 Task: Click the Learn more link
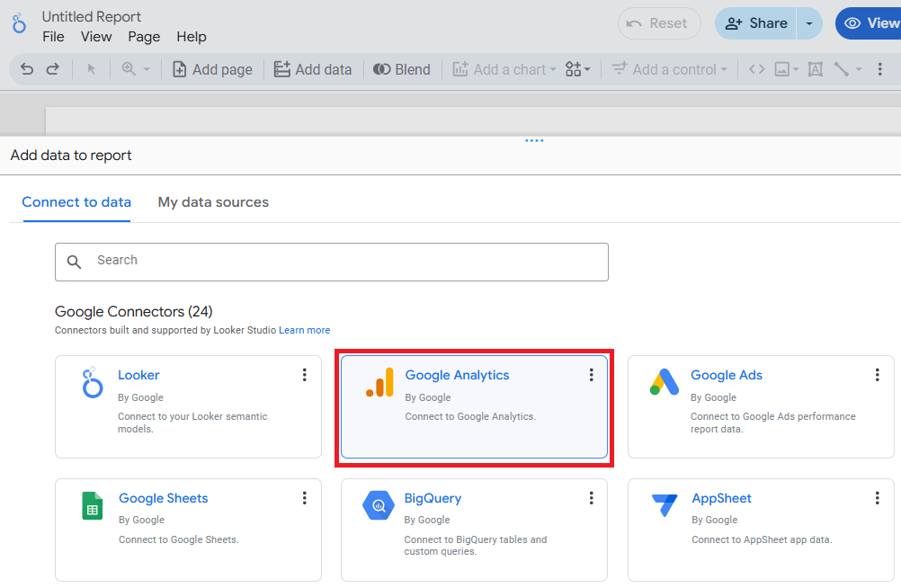(x=305, y=331)
